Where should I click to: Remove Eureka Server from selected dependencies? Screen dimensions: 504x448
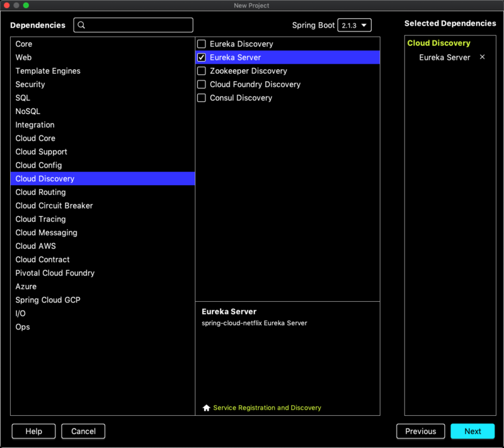pos(483,57)
